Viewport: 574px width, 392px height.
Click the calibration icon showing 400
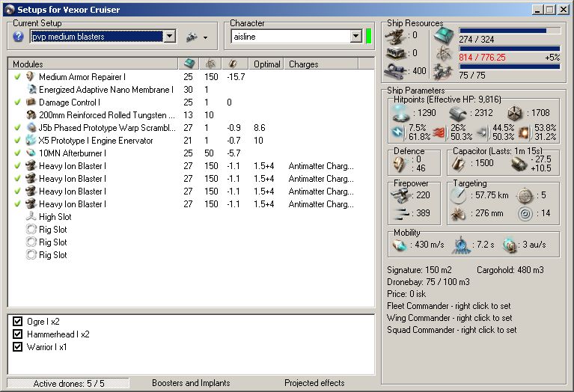pyautogui.click(x=395, y=70)
